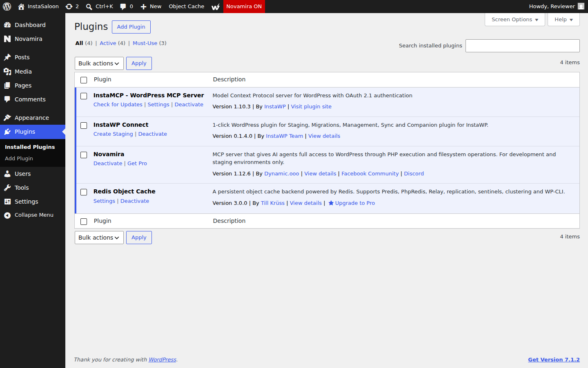Click the Dashboard gauge icon
The width and height of the screenshot is (588, 368).
[x=7, y=25]
